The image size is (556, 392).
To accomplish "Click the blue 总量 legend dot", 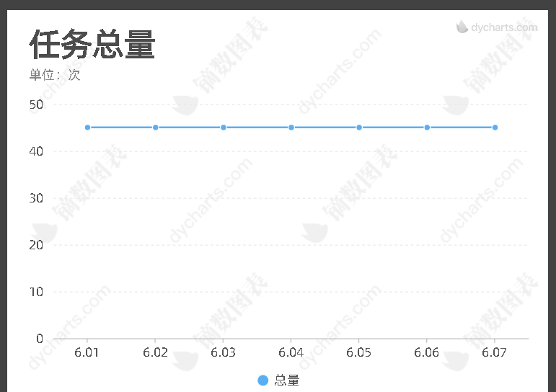I will click(262, 380).
